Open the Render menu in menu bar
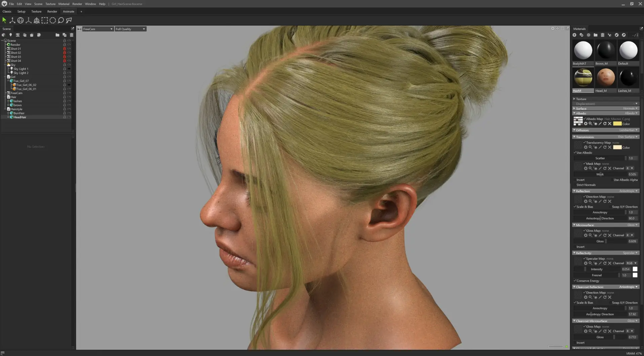 (x=77, y=4)
